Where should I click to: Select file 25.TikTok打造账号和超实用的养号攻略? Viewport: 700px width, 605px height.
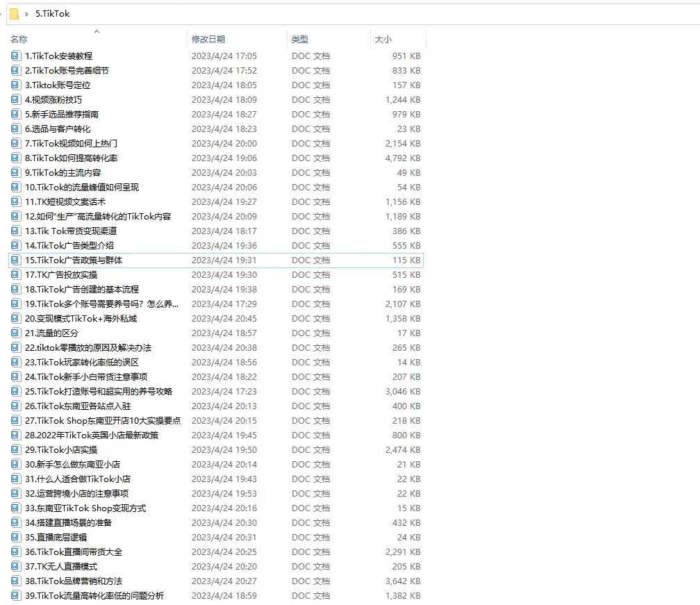(99, 391)
